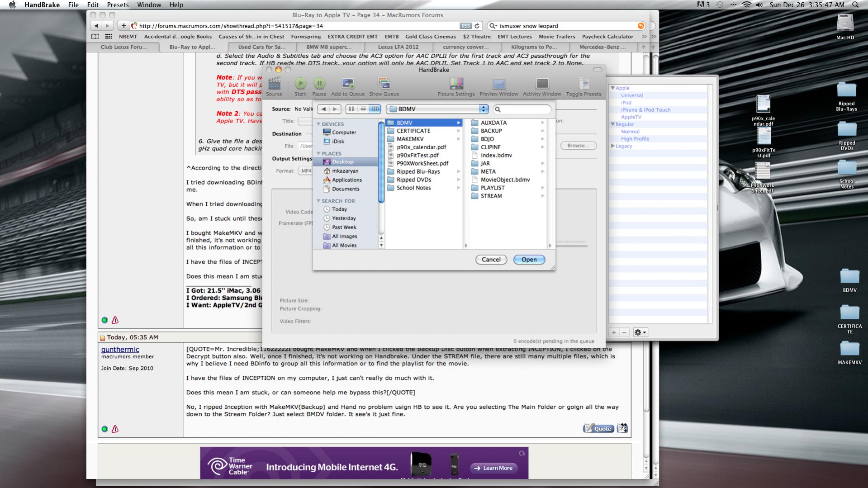
Task: Go forward in the file dialog
Action: (335, 109)
